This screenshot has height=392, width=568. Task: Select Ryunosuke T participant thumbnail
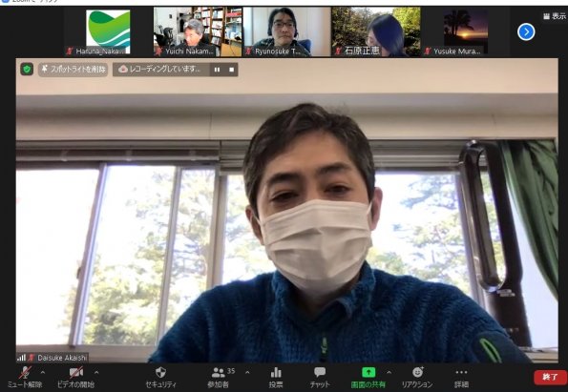click(287, 31)
